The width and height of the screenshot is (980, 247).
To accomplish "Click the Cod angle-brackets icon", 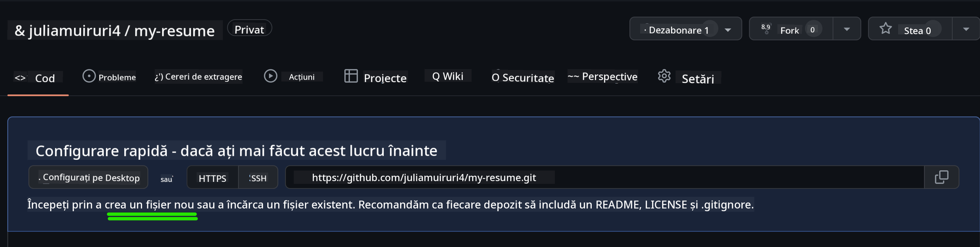I will (21, 77).
